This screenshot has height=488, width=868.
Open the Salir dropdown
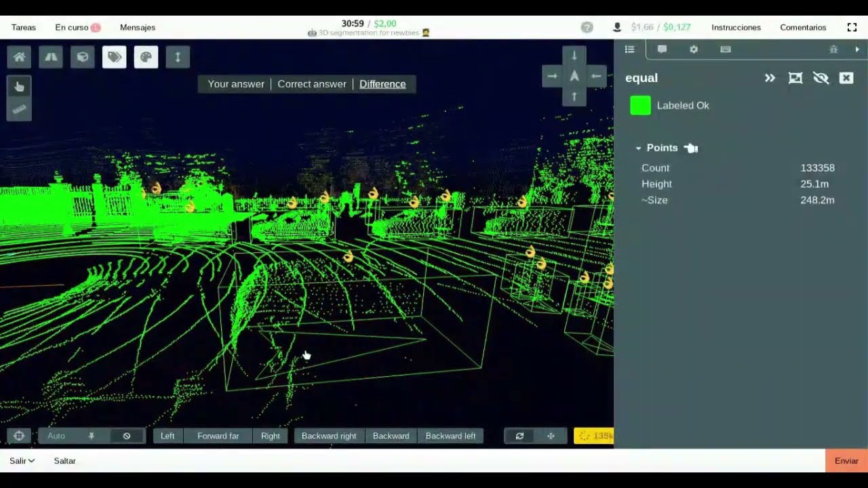click(22, 461)
